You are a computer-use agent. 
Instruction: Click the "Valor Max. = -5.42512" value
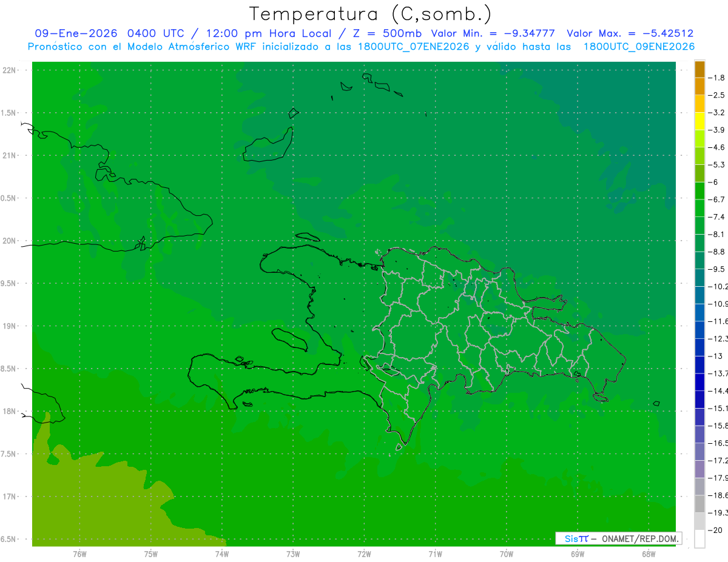630,33
